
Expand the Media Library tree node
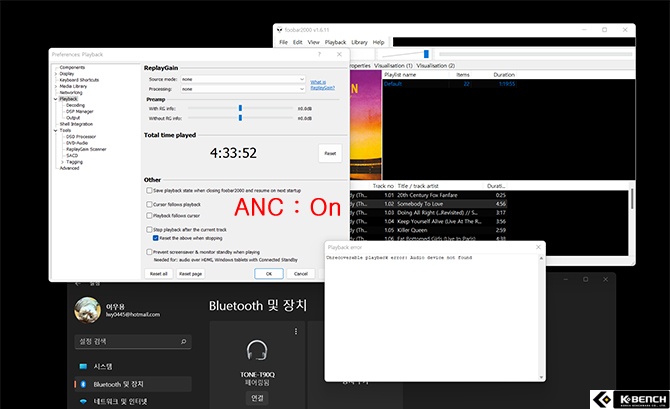pos(56,86)
